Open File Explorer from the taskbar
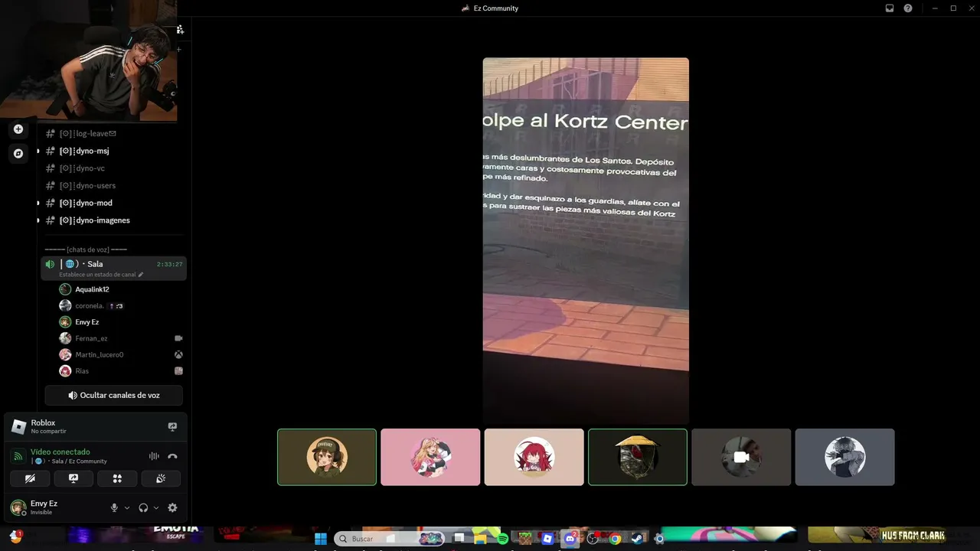980x551 pixels. pyautogui.click(x=480, y=539)
